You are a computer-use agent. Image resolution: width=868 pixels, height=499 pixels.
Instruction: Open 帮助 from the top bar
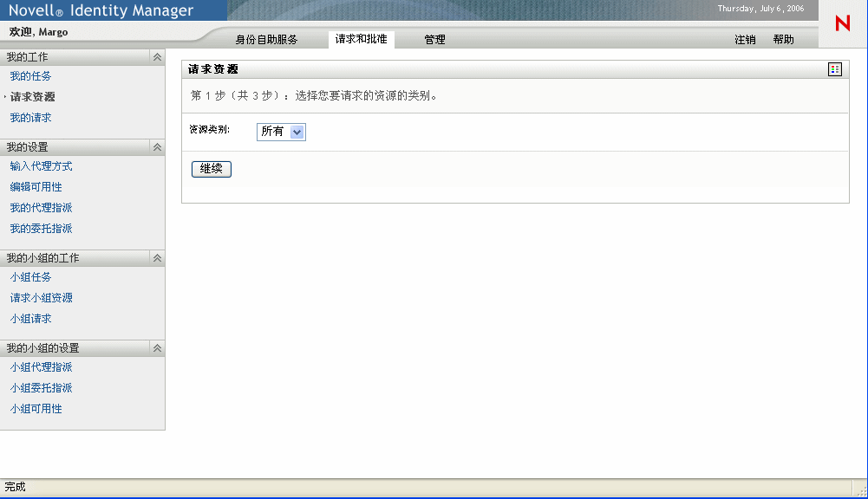pyautogui.click(x=783, y=39)
